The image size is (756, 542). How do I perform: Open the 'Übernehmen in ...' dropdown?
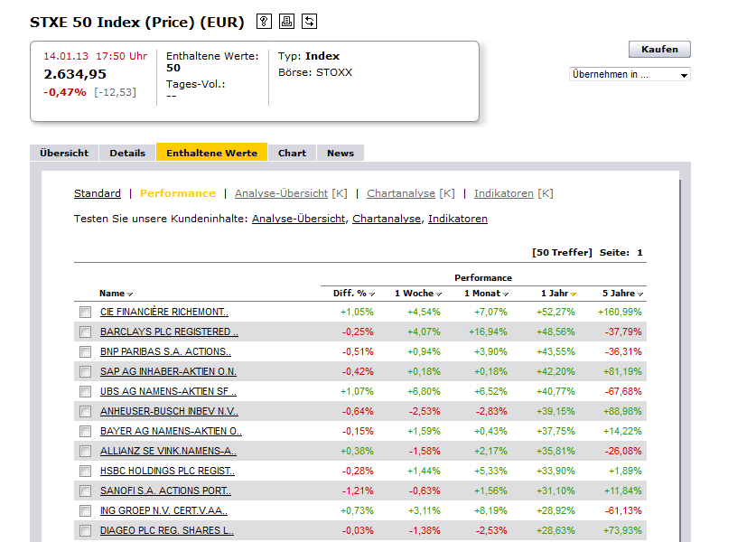[630, 74]
